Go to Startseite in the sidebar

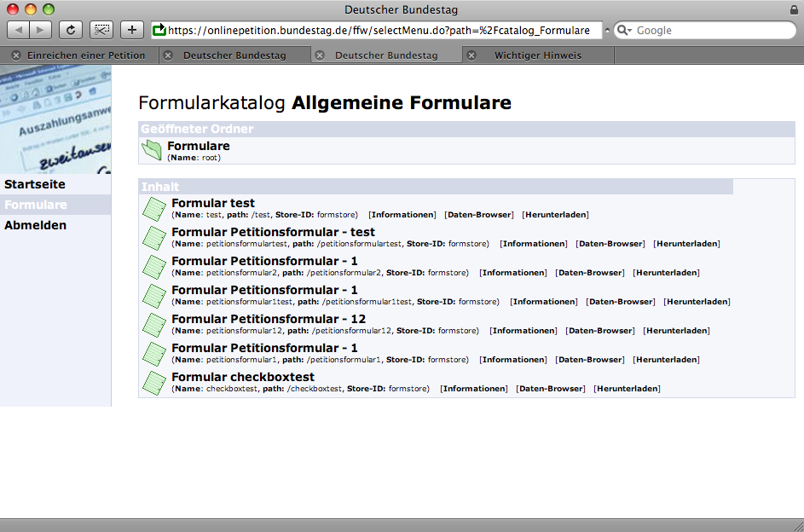point(35,184)
